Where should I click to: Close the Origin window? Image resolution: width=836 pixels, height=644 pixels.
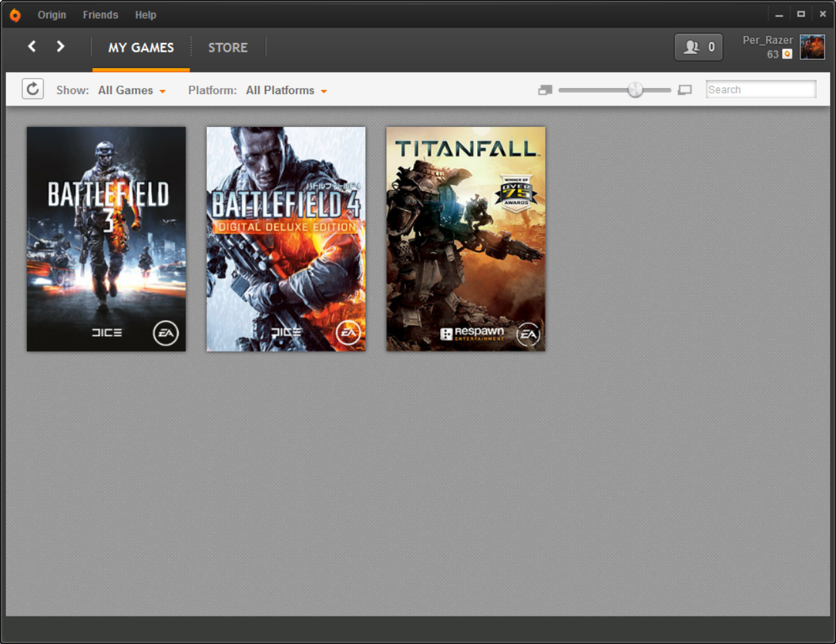tap(823, 14)
